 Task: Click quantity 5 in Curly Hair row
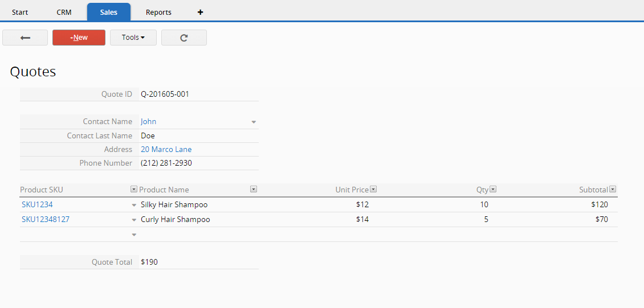(x=486, y=219)
